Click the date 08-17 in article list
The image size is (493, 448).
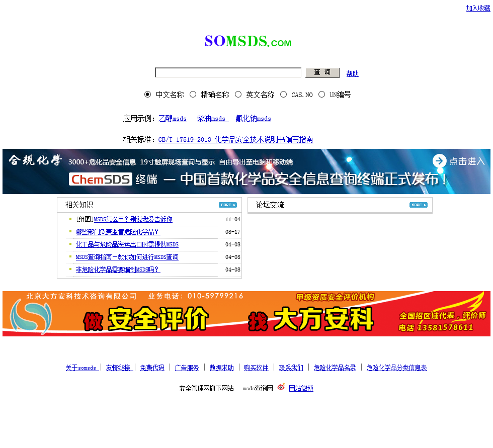pos(232,232)
